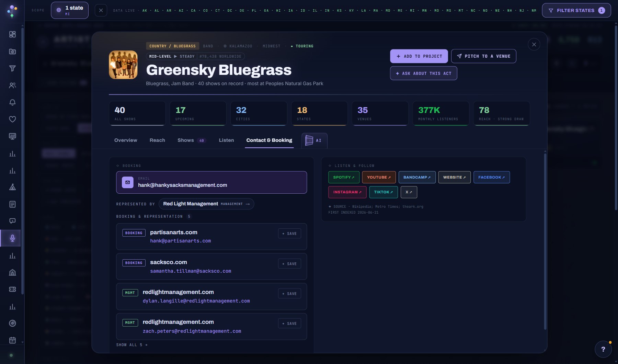Click the bell notifications sidebar icon
Image resolution: width=618 pixels, height=364 pixels.
pos(12,102)
